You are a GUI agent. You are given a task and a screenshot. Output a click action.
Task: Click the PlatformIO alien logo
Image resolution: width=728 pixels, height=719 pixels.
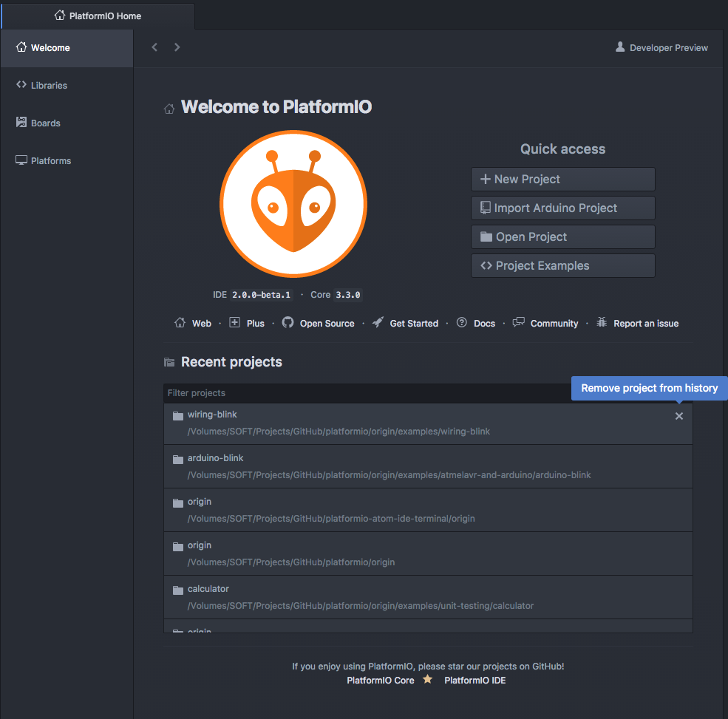click(293, 204)
